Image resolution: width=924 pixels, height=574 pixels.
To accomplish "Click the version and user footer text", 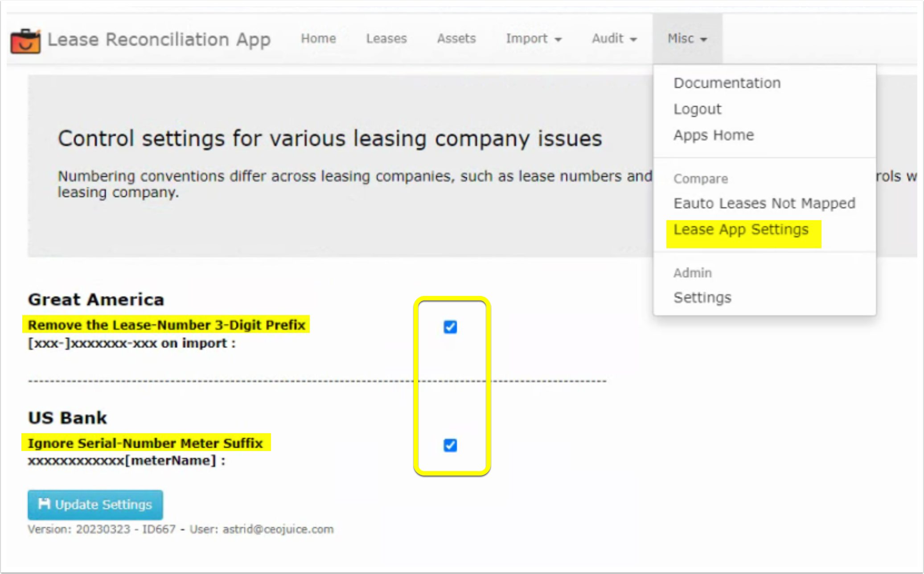I will coord(181,529).
